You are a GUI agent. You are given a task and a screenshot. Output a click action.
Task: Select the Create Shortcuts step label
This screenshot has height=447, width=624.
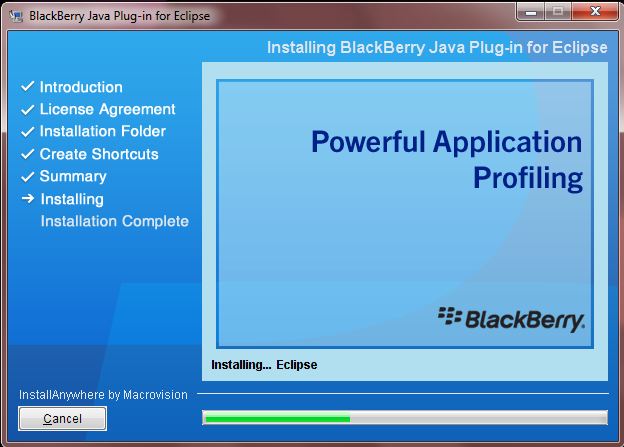[x=99, y=154]
